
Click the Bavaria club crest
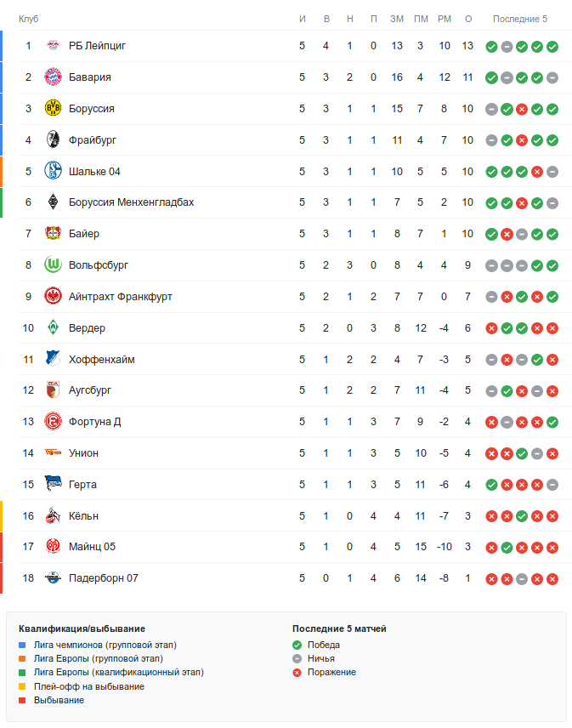(53, 77)
